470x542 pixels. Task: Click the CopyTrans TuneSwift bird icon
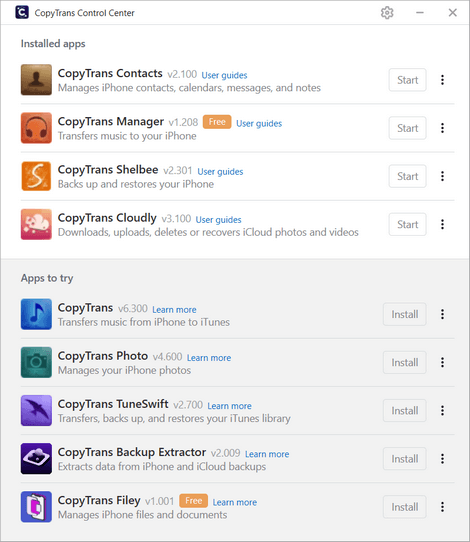coord(36,410)
